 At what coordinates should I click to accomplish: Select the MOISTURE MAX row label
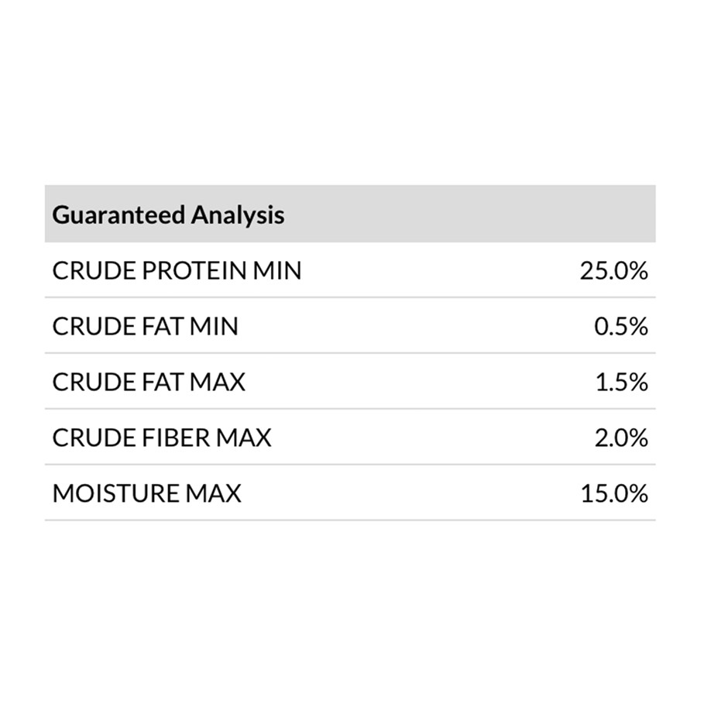pos(146,494)
